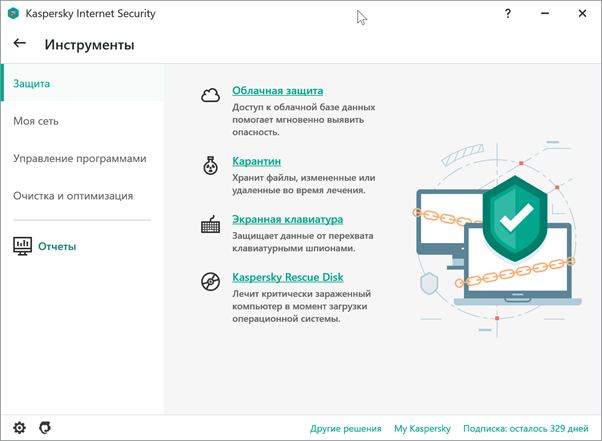Click the rescue disk icon

click(210, 281)
